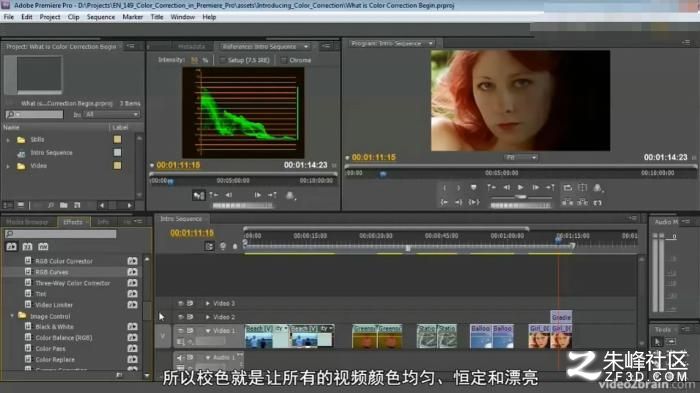Screen dimensions: 700x393
Task: Switch to the Media Browser tab
Action: [x=27, y=222]
